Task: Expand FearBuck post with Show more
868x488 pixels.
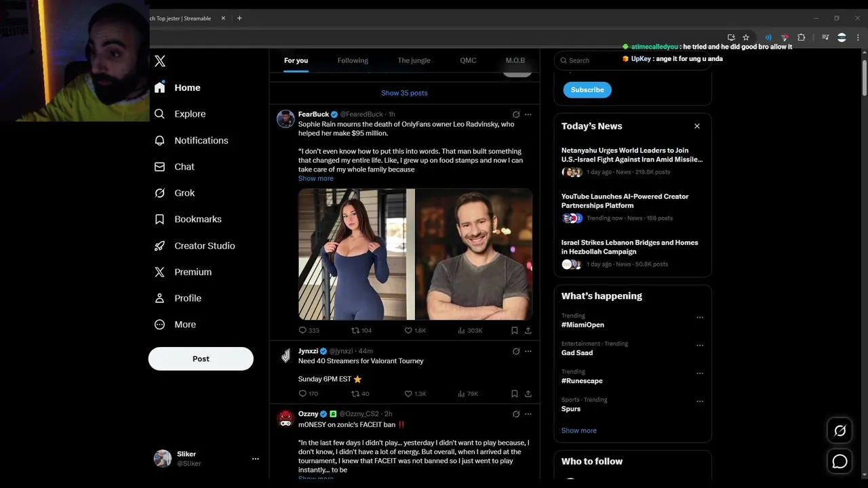Action: click(316, 178)
